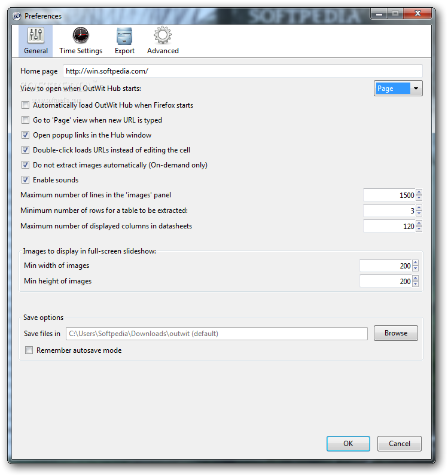Enable automatically load OutWit Hub with Firefox
This screenshot has width=448, height=476.
coord(25,105)
